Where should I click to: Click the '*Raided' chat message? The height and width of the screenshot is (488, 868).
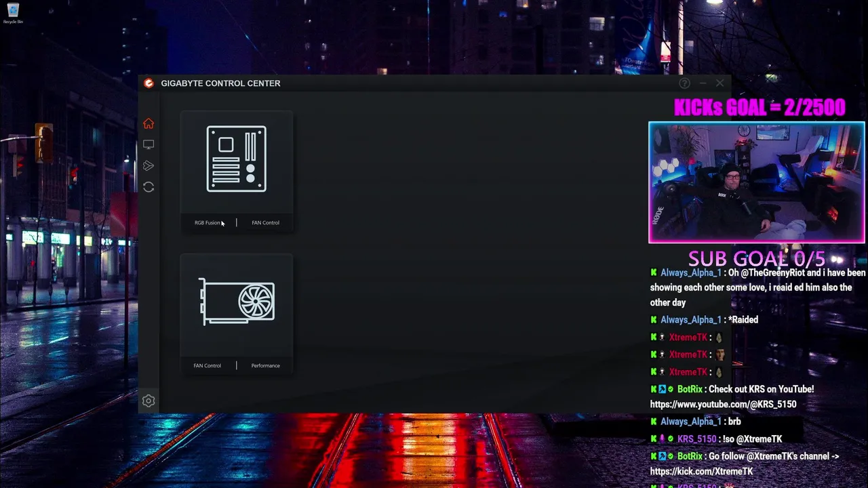(x=743, y=320)
